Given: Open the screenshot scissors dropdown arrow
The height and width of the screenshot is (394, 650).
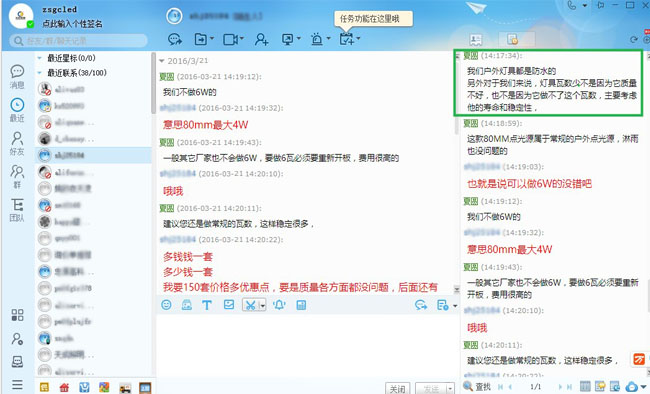Looking at the screenshot, I should click(262, 306).
